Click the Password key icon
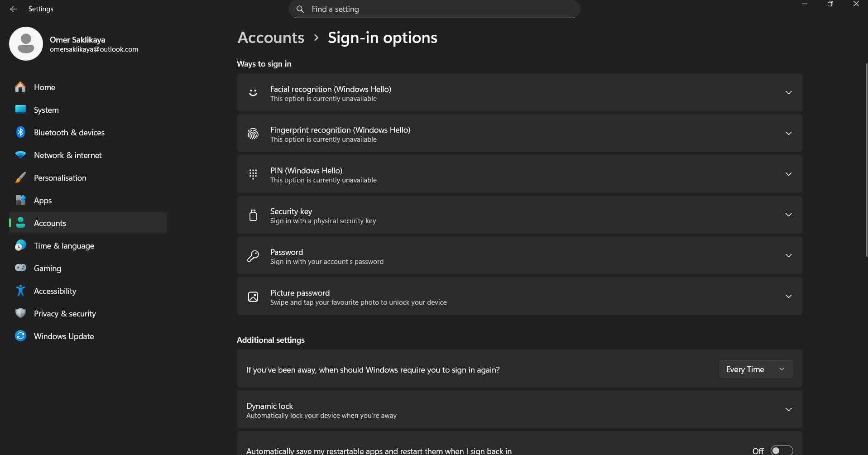 253,256
